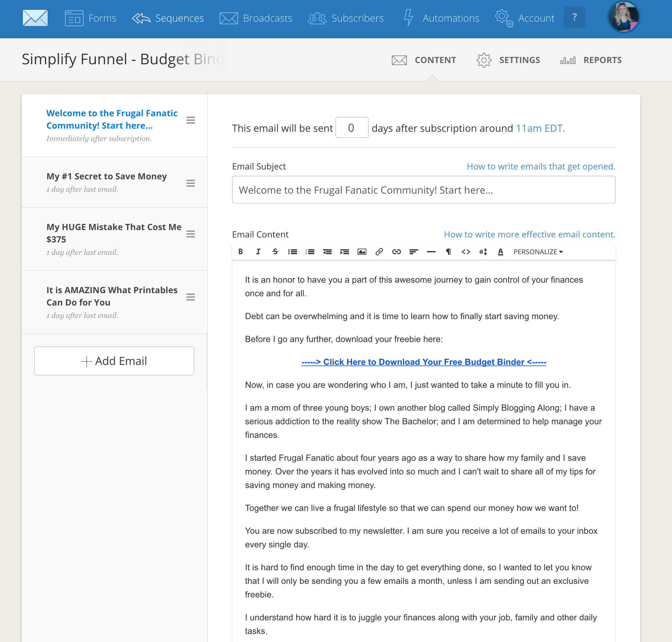Click the attach file paperclip icon
The width and height of the screenshot is (672, 642).
379,251
